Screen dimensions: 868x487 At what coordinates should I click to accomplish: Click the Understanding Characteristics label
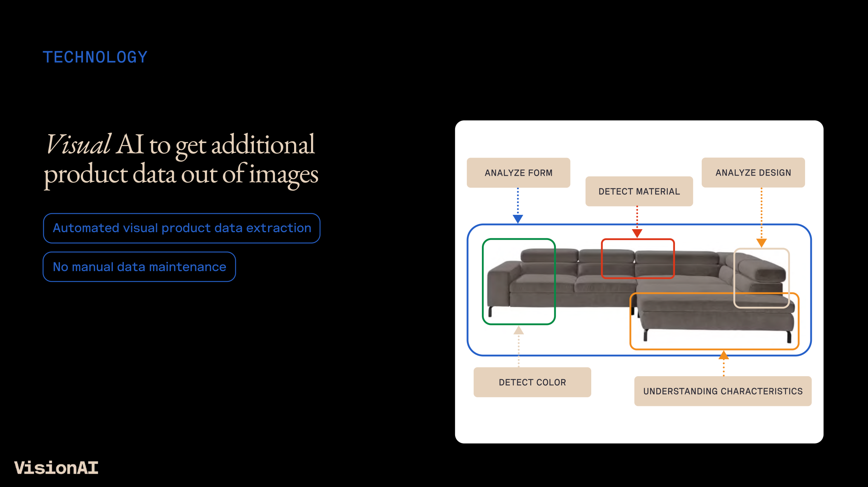(722, 391)
